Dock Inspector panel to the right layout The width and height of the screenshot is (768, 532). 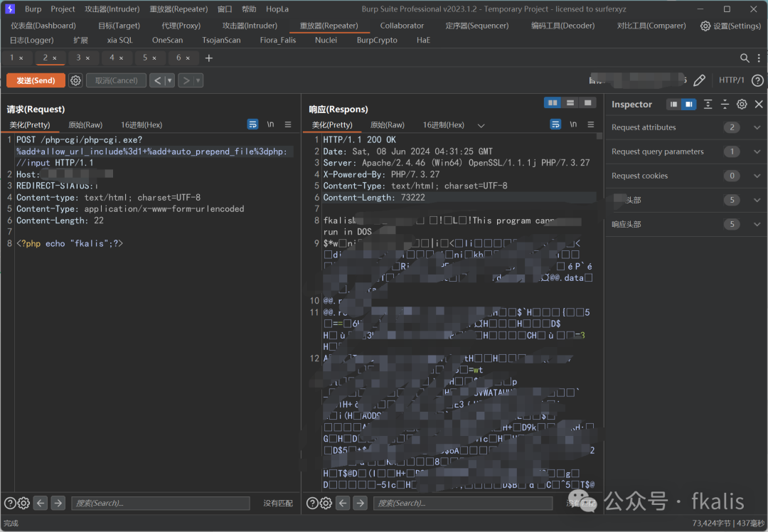pos(688,105)
